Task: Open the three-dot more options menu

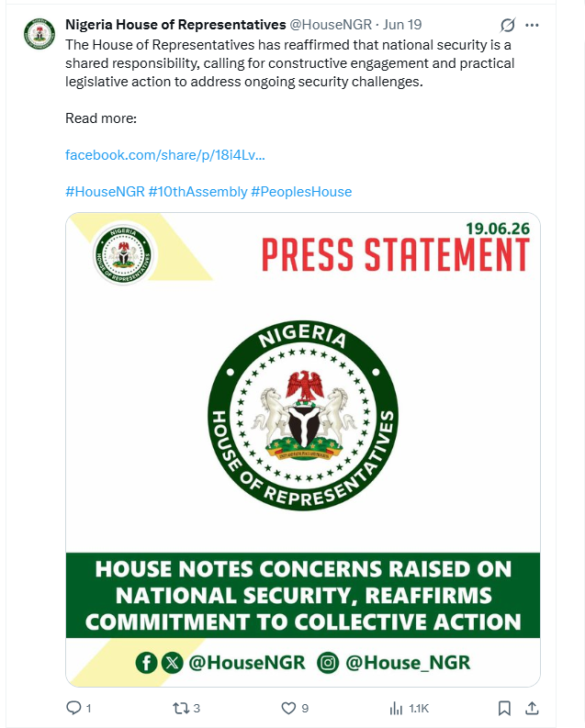Action: tap(532, 25)
